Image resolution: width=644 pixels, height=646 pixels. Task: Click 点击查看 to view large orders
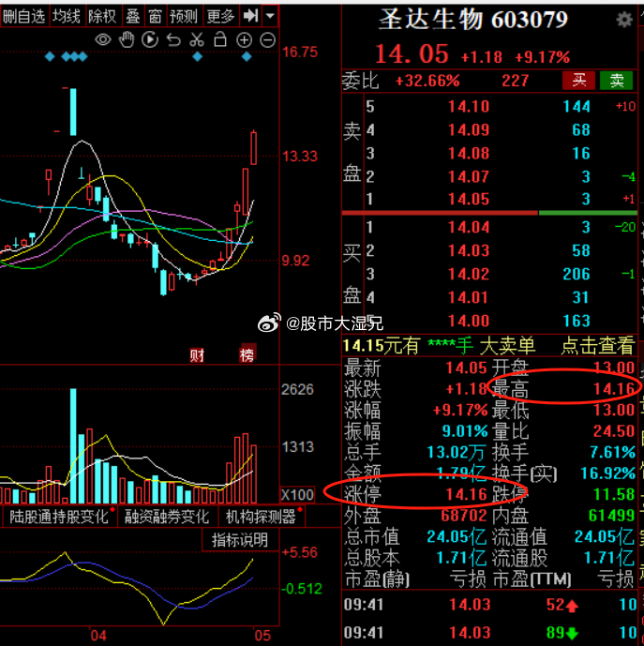(x=597, y=346)
